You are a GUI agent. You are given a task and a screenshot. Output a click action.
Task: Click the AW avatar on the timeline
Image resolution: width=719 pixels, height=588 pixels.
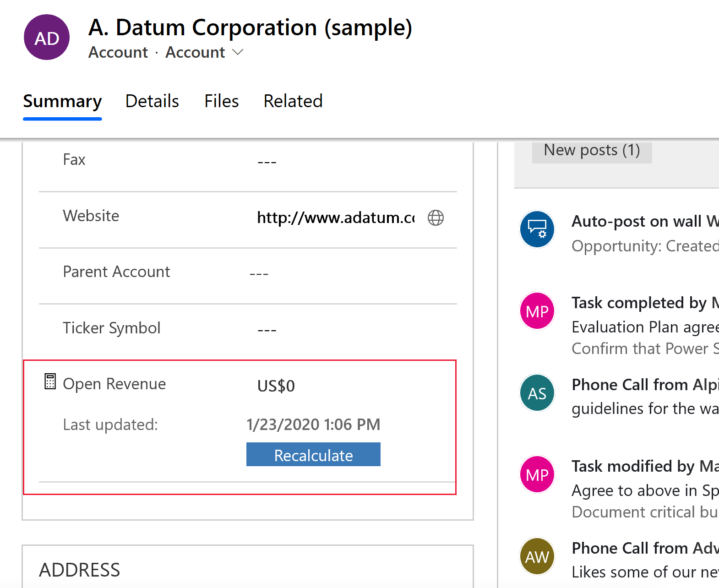click(x=537, y=556)
